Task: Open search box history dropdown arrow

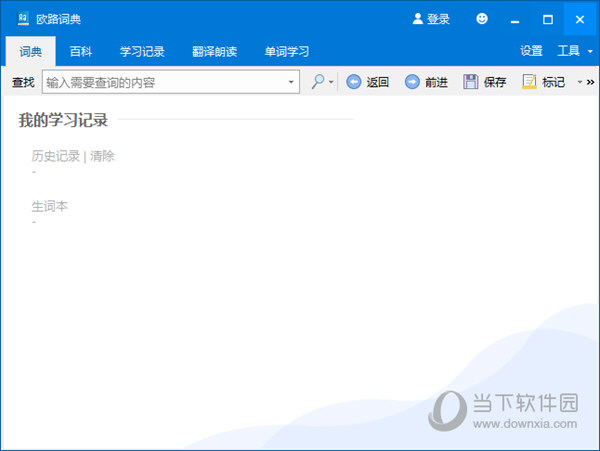Action: (x=291, y=82)
